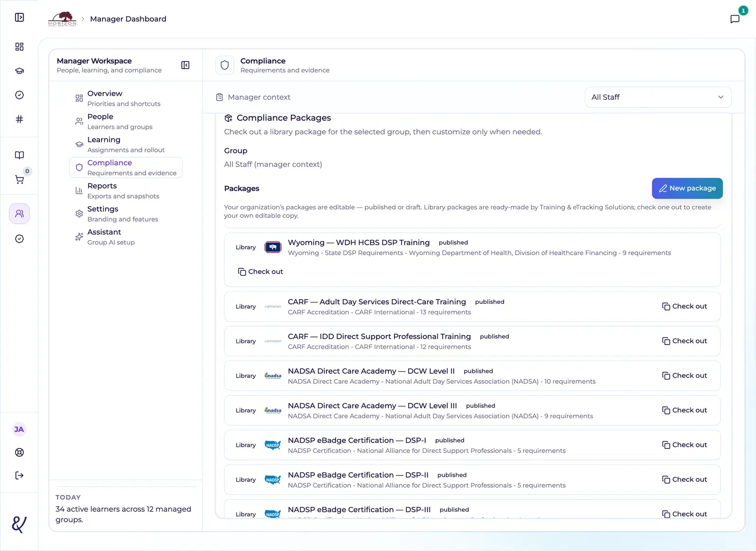Check out CARF Adult Day Services package
Screen dimensions: 756x551
pos(684,307)
